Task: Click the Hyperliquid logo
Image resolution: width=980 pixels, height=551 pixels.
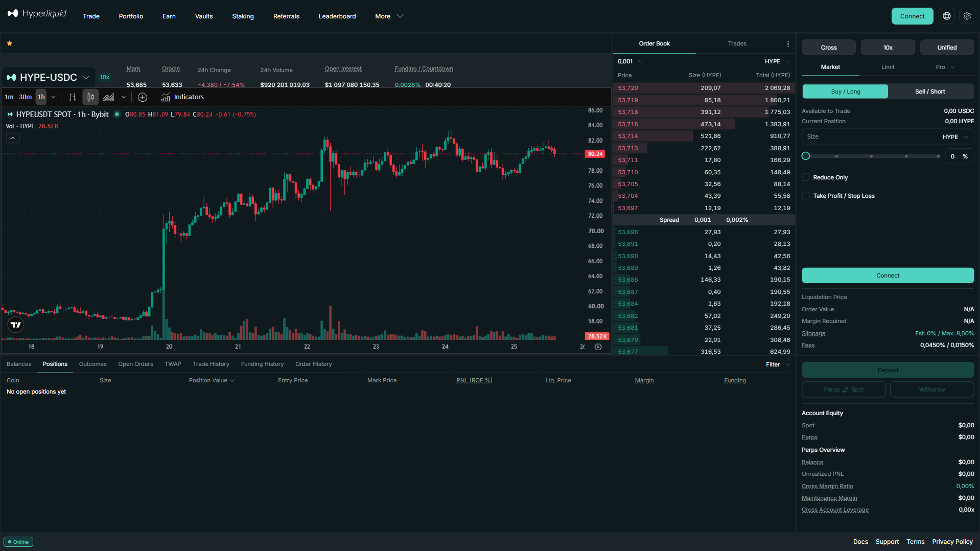Action: (x=37, y=14)
